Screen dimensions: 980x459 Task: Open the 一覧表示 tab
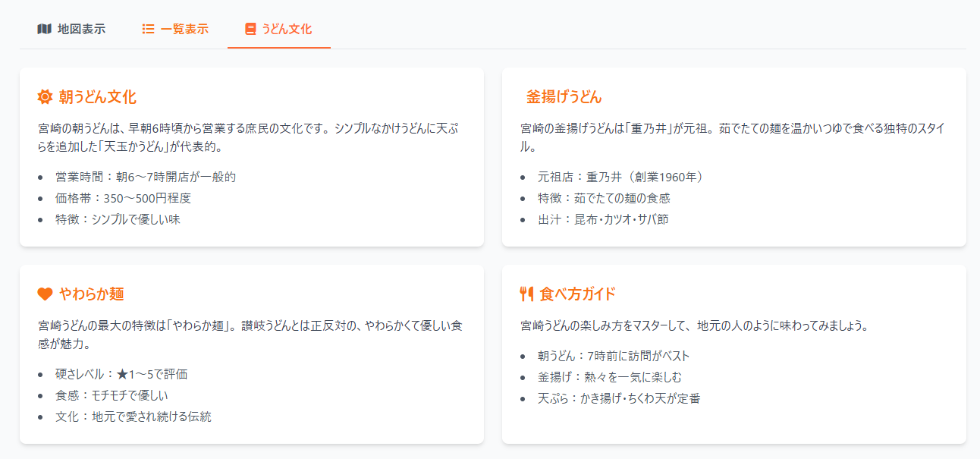[x=184, y=30]
